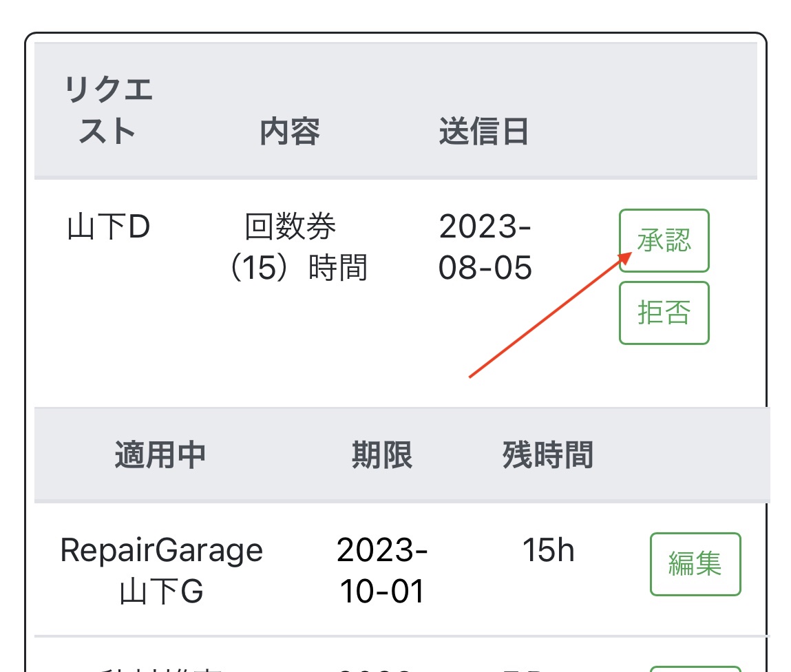Select the リクエスト column header
Image resolution: width=791 pixels, height=672 pixels.
(x=108, y=110)
